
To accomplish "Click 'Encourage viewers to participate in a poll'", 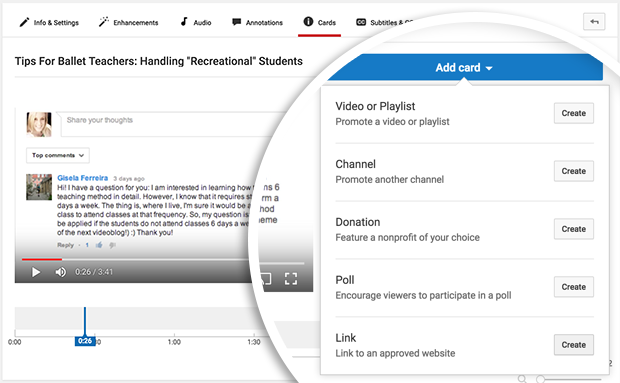I will tap(423, 296).
